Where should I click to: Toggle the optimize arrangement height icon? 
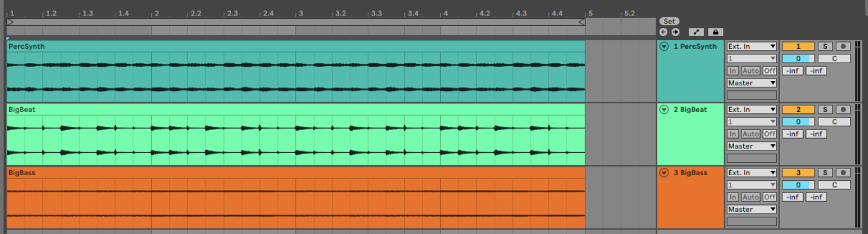point(696,32)
